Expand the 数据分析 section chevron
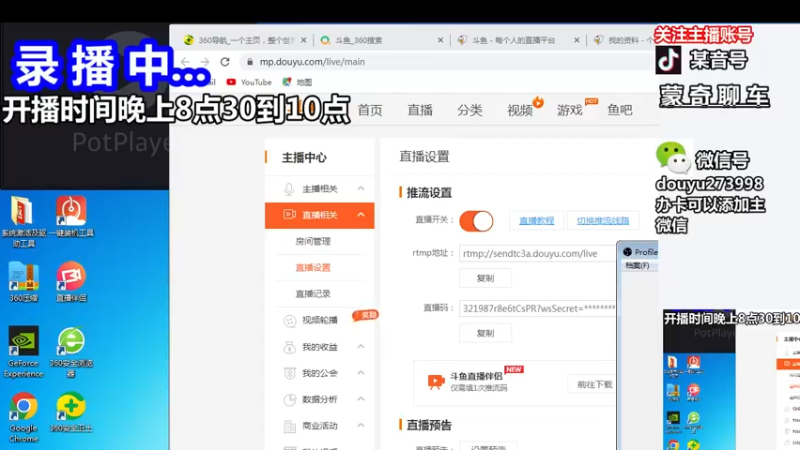This screenshot has height=450, width=800. tap(361, 399)
